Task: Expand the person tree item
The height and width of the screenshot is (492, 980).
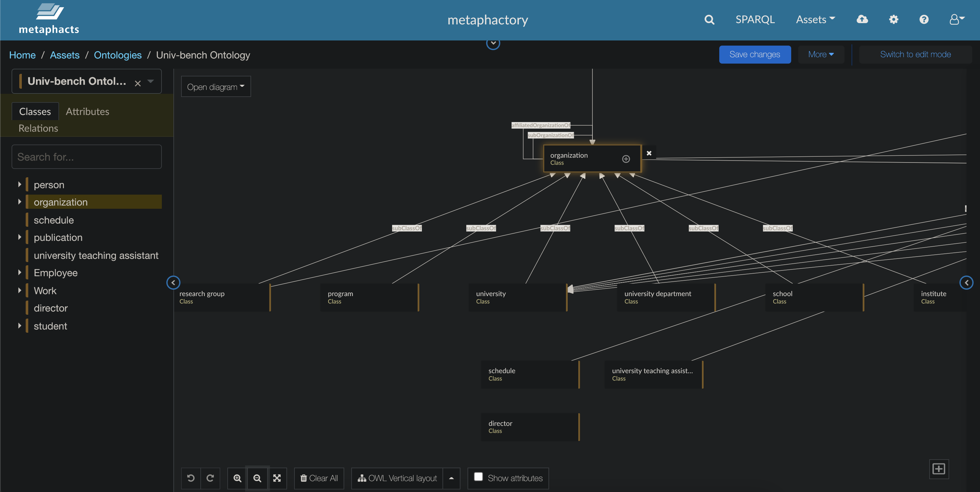Action: [x=19, y=185]
